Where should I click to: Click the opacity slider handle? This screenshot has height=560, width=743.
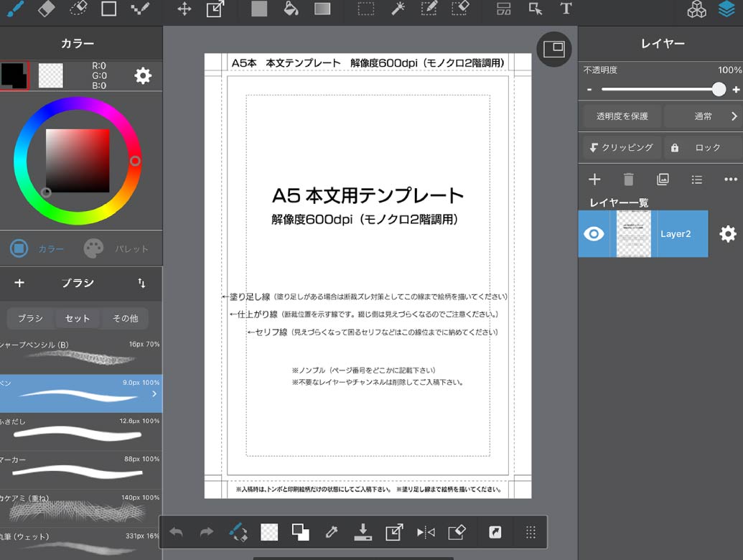(719, 89)
